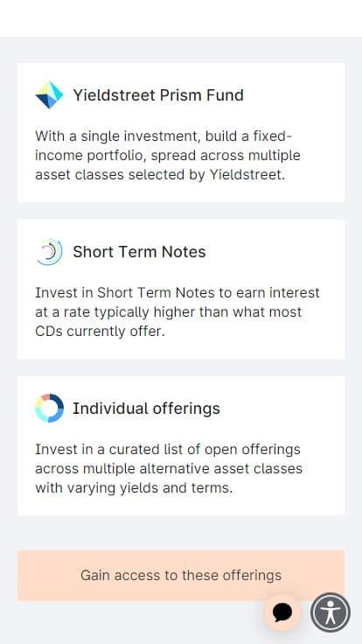Select the Short Term Notes description paragraph
The image size is (362, 644).
(178, 312)
